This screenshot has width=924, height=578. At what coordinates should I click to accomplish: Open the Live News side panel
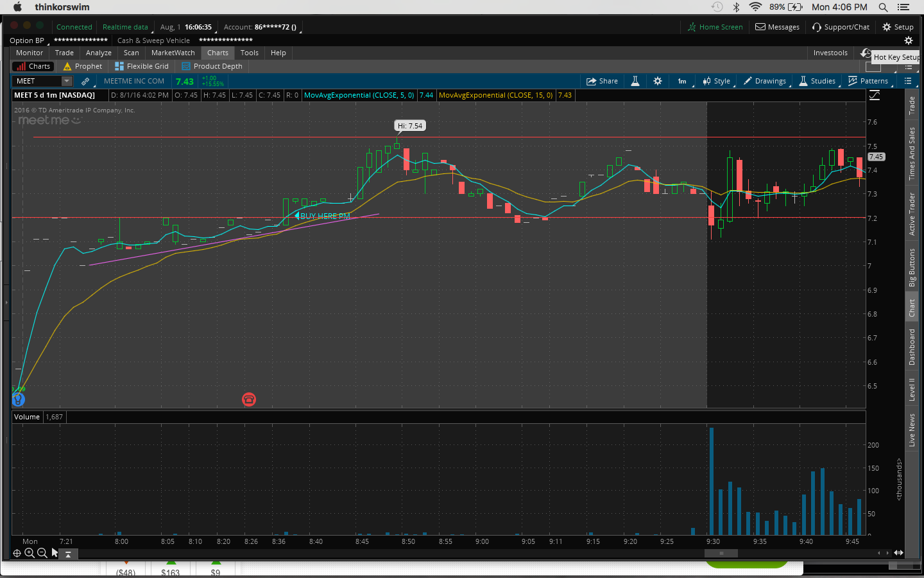coord(912,430)
